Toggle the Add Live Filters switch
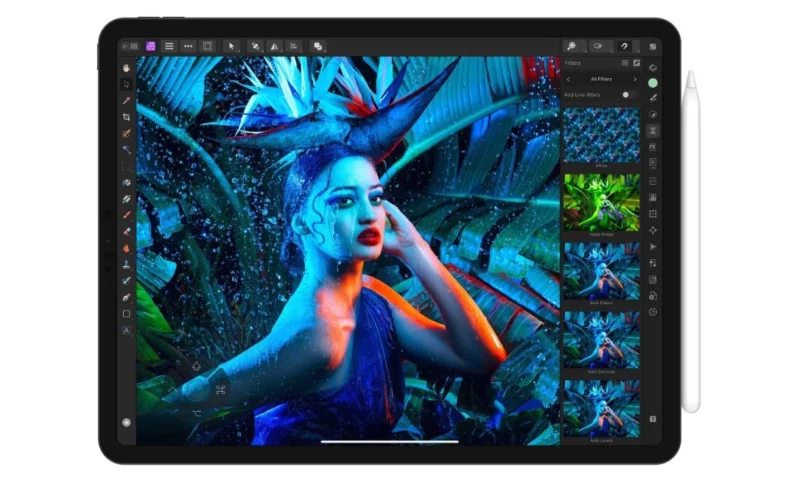The image size is (800, 500). (x=627, y=94)
